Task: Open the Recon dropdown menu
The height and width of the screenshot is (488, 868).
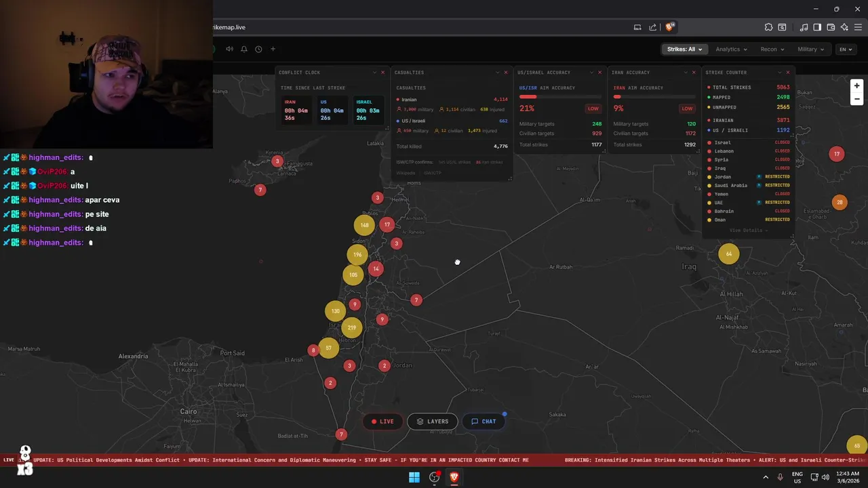Action: 772,49
